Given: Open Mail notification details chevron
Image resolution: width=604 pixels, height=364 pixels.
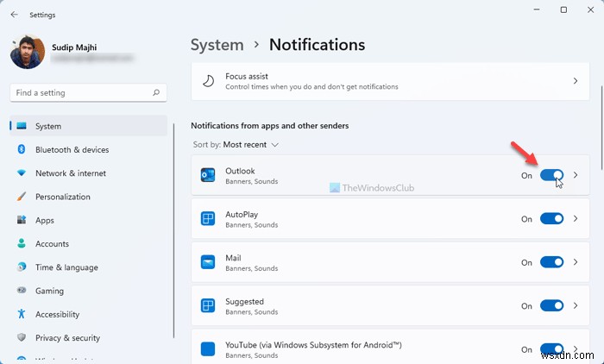Looking at the screenshot, I should click(576, 262).
